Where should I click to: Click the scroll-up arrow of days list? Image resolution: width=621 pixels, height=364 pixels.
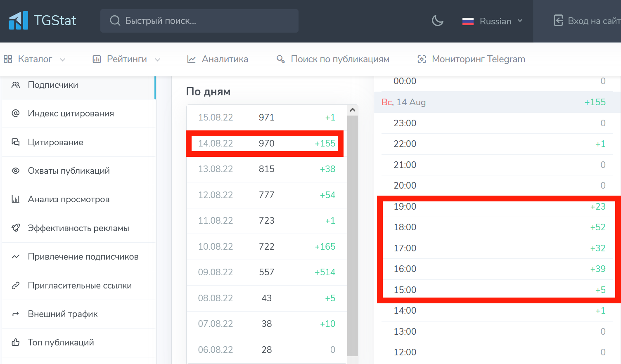[x=353, y=110]
